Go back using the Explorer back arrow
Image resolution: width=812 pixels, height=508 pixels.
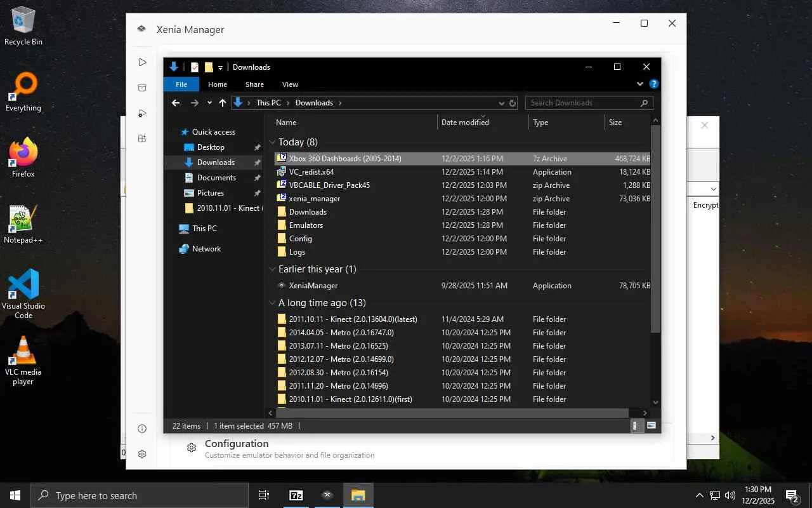pos(176,103)
